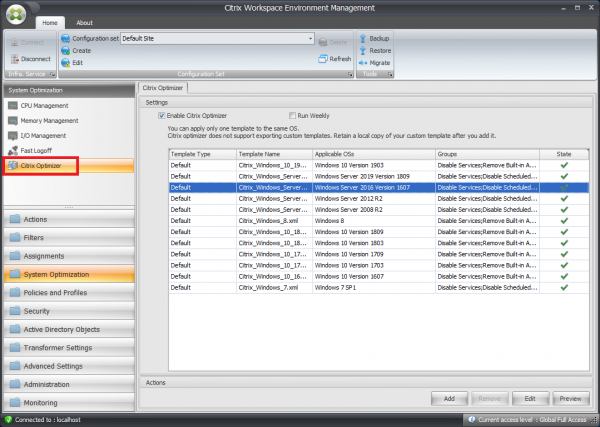Switch to the About ribbon tab
The image size is (600, 427).
coord(85,22)
